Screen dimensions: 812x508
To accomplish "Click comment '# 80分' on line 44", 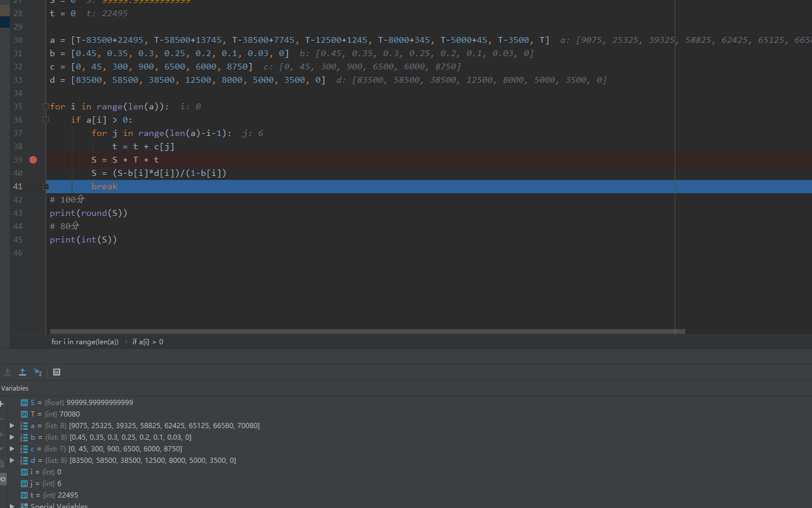I will pyautogui.click(x=64, y=226).
